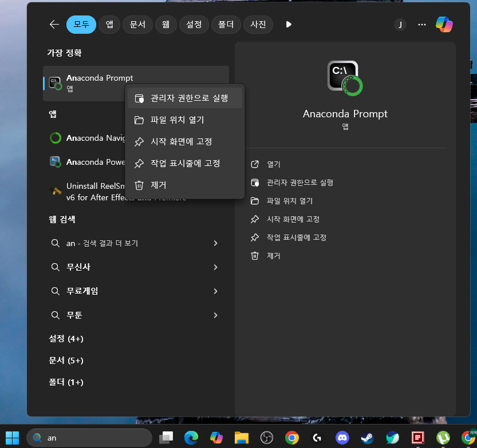The width and height of the screenshot is (477, 448).
Task: Open the three-dot options menu
Action: coord(422,25)
